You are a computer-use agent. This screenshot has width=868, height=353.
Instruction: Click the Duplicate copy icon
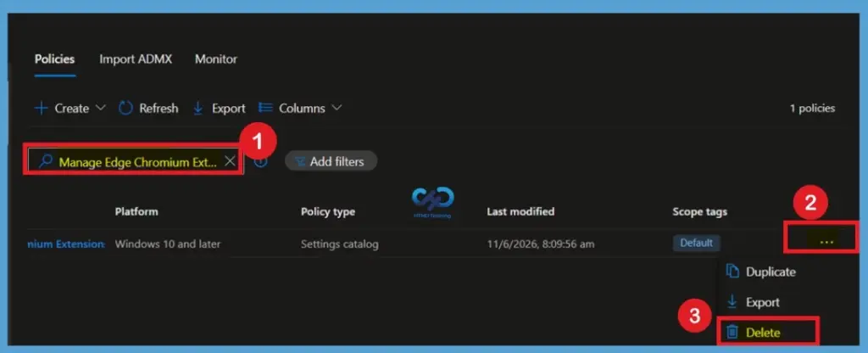[732, 271]
